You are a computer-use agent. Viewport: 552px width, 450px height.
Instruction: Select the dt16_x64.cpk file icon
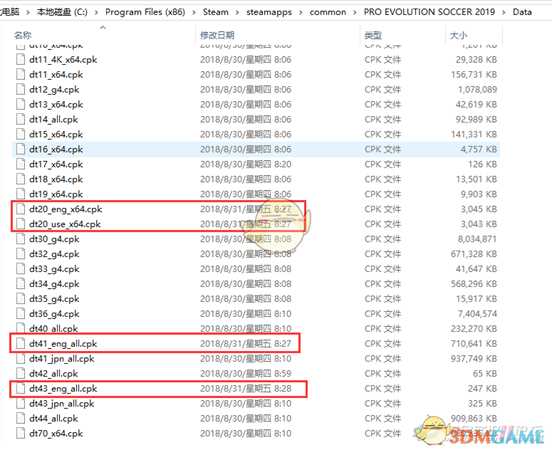click(20, 149)
